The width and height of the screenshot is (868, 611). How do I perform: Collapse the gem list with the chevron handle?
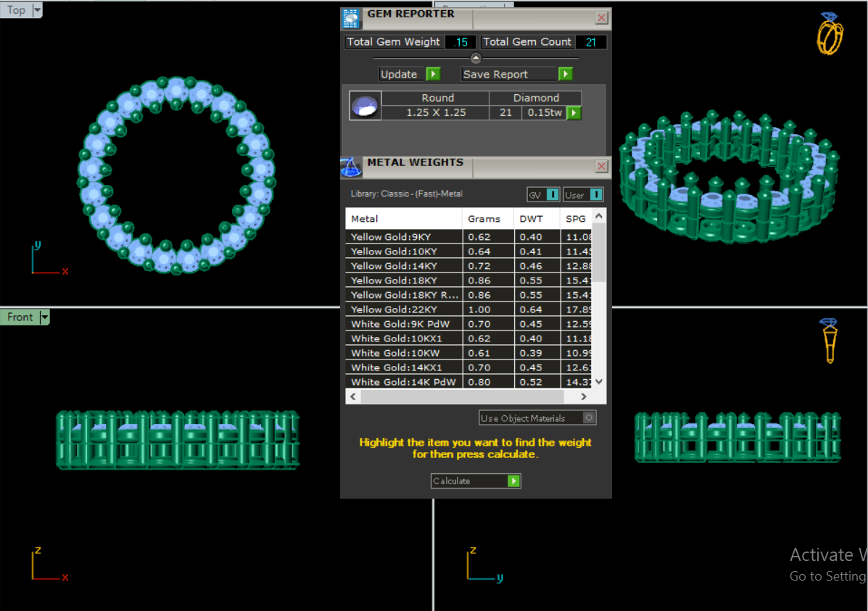click(476, 57)
